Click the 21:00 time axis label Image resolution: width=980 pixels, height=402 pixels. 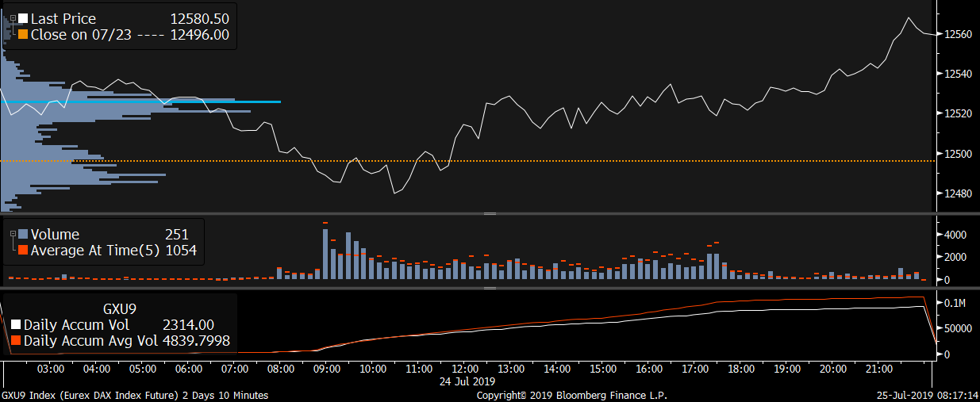879,369
